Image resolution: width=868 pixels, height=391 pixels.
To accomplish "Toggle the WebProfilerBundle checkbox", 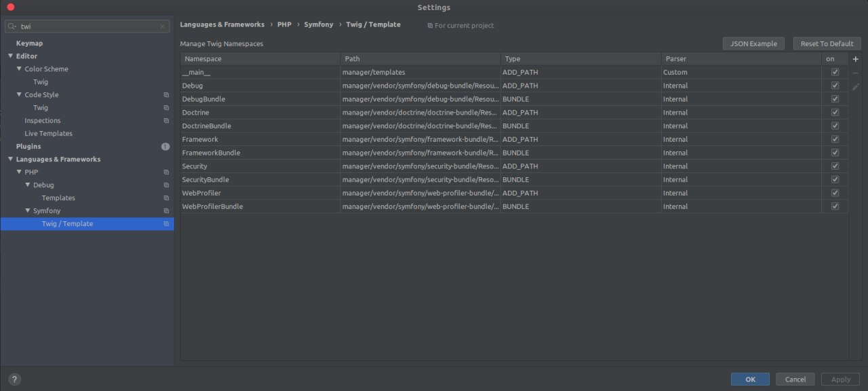I will pos(835,206).
